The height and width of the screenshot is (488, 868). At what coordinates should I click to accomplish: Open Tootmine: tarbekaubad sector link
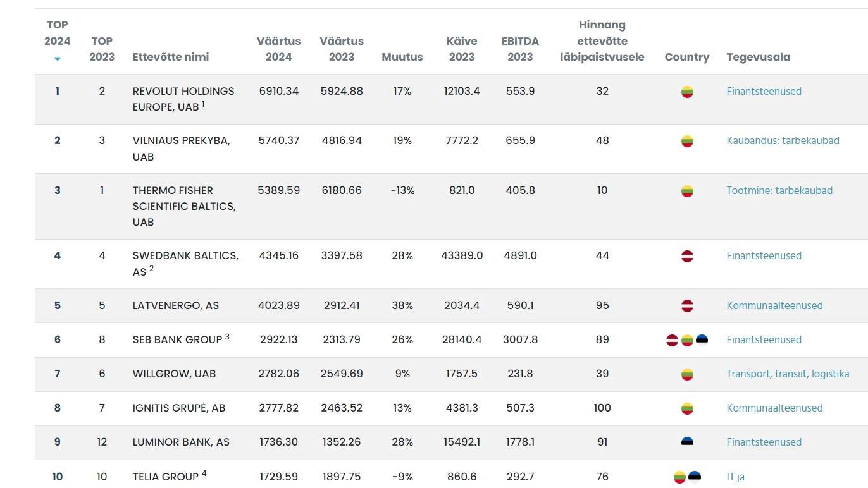click(779, 190)
